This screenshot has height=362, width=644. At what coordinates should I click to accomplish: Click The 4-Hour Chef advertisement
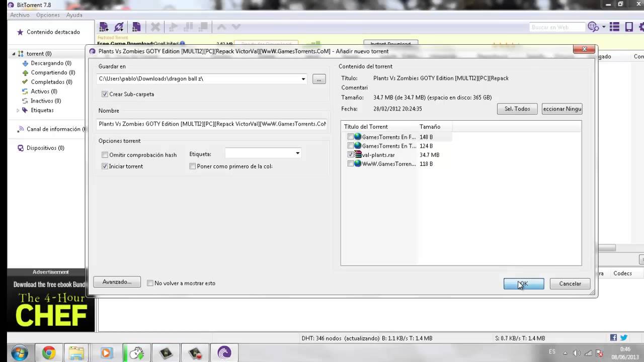pos(50,304)
